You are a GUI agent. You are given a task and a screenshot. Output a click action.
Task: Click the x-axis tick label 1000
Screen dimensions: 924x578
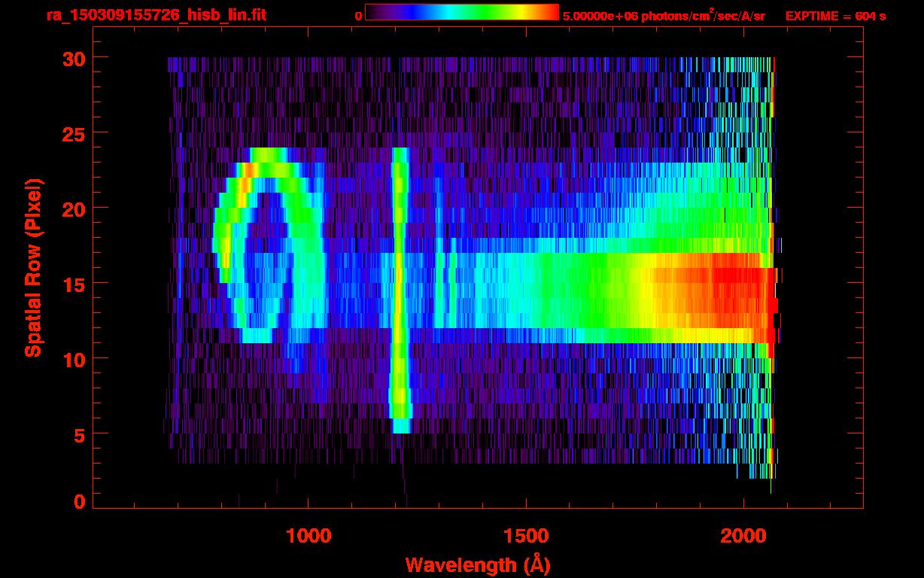click(309, 536)
